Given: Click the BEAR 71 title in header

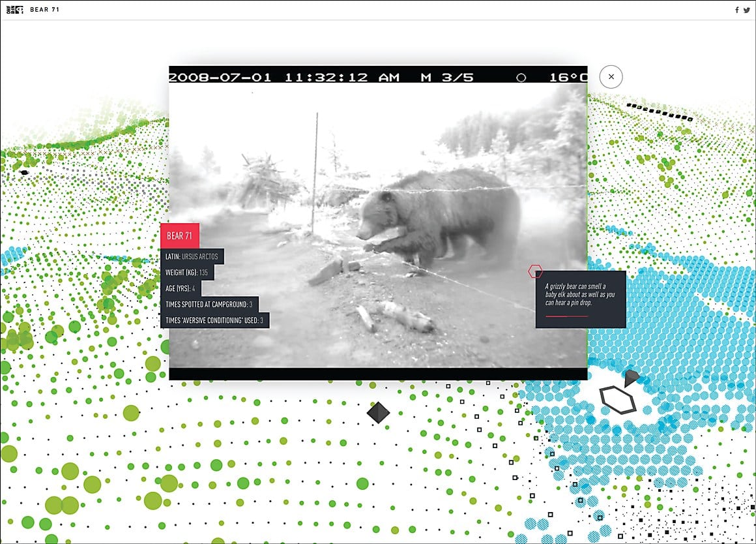Looking at the screenshot, I should coord(44,10).
